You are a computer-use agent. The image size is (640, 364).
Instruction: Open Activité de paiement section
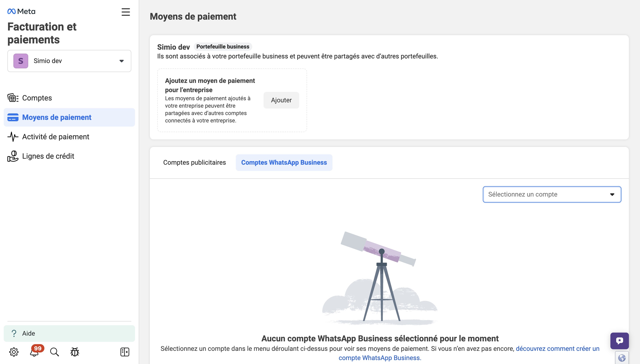tap(55, 137)
